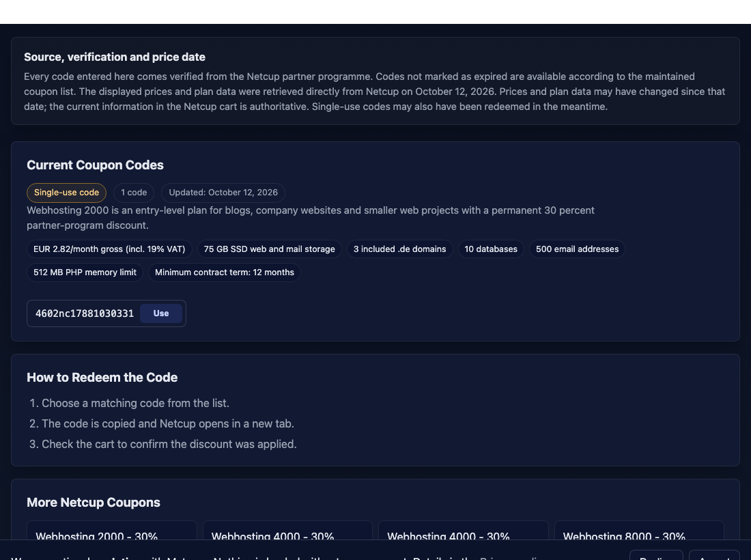The image size is (751, 560).
Task: Click the EUR 2.82/month gross chip
Action: (109, 249)
